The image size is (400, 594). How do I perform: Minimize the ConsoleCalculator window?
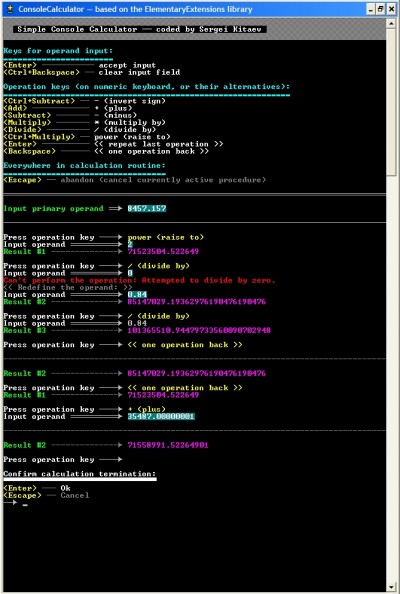click(371, 10)
